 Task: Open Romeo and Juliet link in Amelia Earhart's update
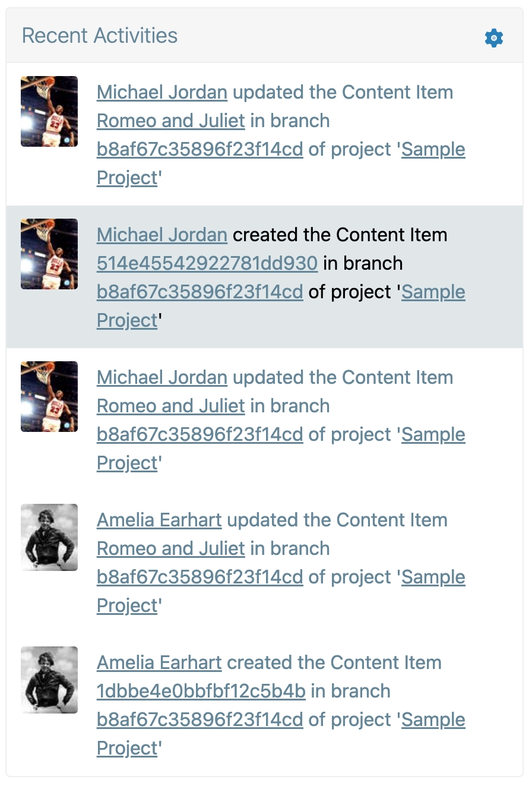[170, 549]
